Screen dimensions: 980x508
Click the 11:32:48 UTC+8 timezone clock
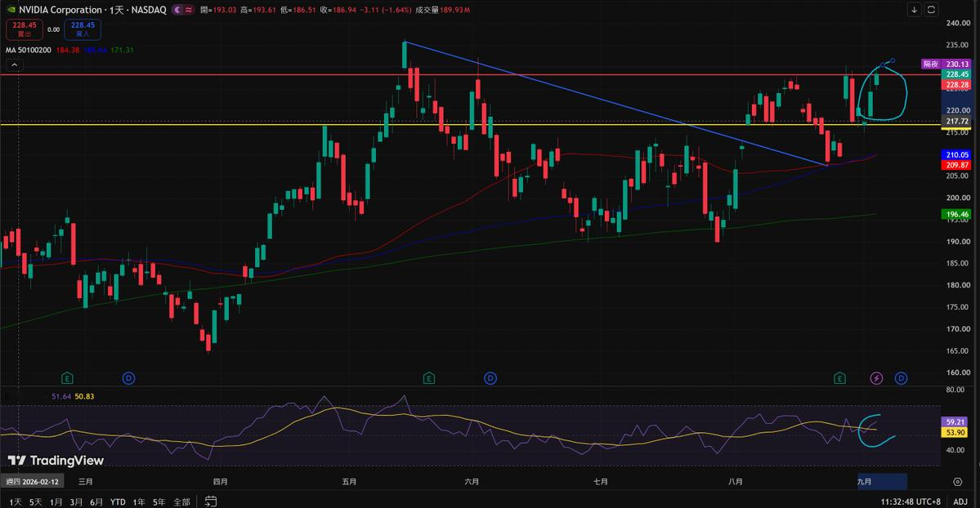click(x=911, y=501)
